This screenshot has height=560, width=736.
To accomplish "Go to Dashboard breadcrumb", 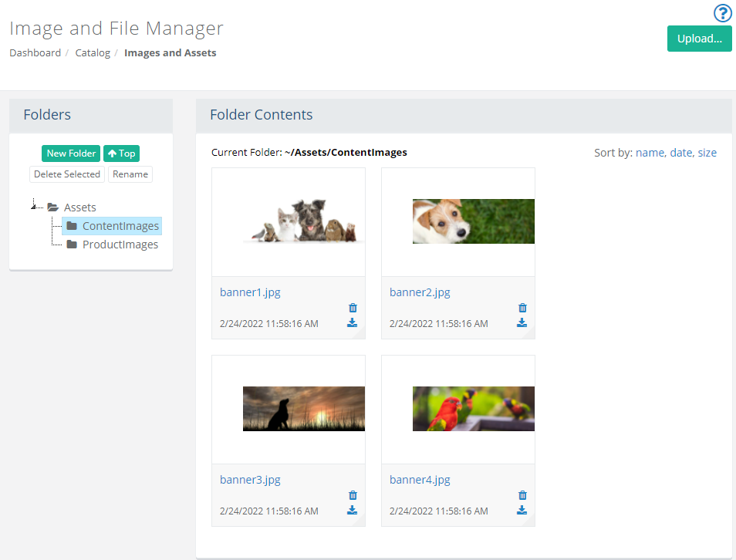I will pos(35,52).
